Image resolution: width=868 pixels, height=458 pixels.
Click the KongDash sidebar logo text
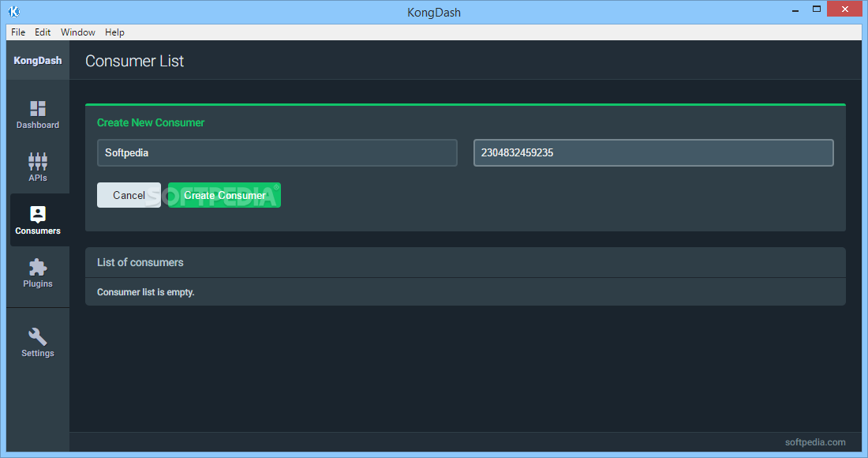pos(38,60)
